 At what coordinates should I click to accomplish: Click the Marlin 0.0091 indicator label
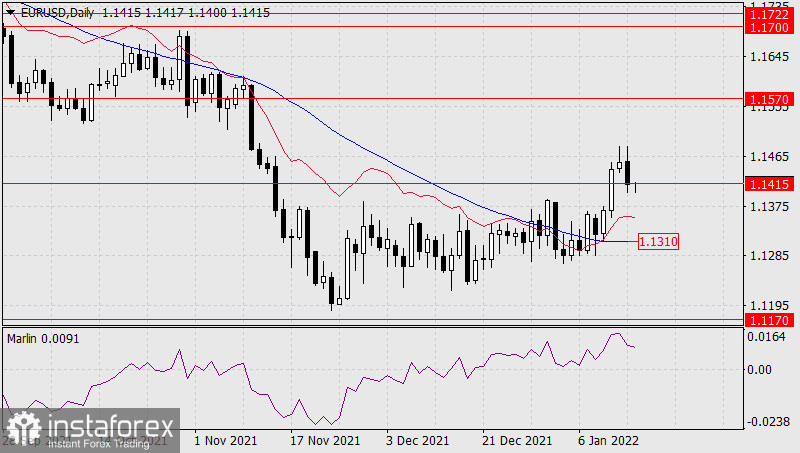(x=43, y=339)
